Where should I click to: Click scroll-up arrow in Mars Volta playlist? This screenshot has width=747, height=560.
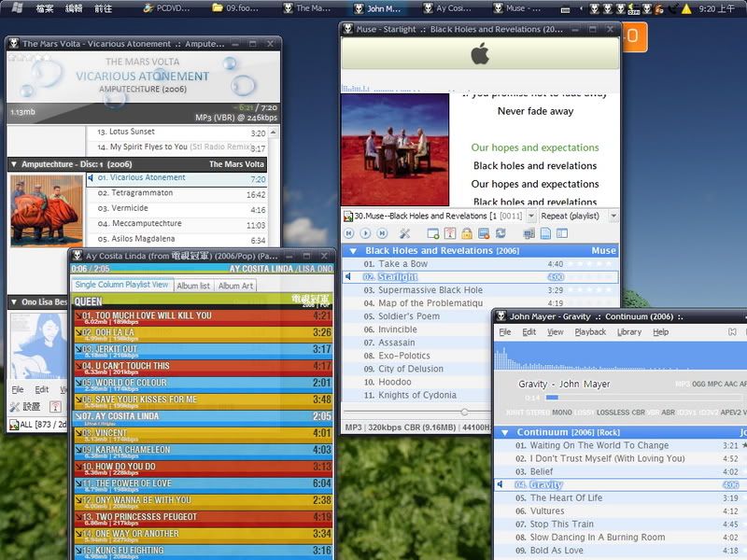[x=273, y=133]
